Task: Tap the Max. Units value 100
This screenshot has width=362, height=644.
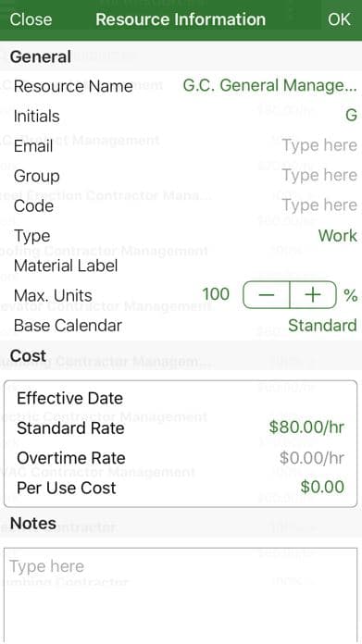Action: (x=216, y=294)
